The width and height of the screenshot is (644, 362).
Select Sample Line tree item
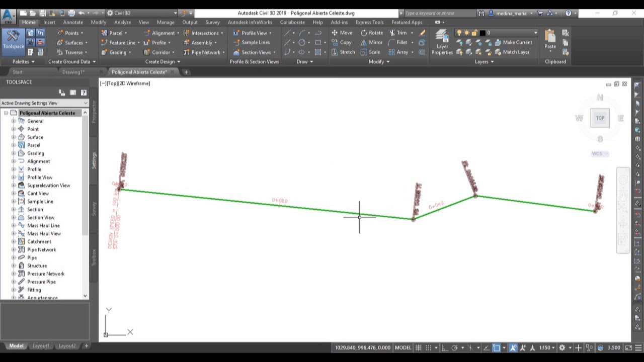[40, 202]
